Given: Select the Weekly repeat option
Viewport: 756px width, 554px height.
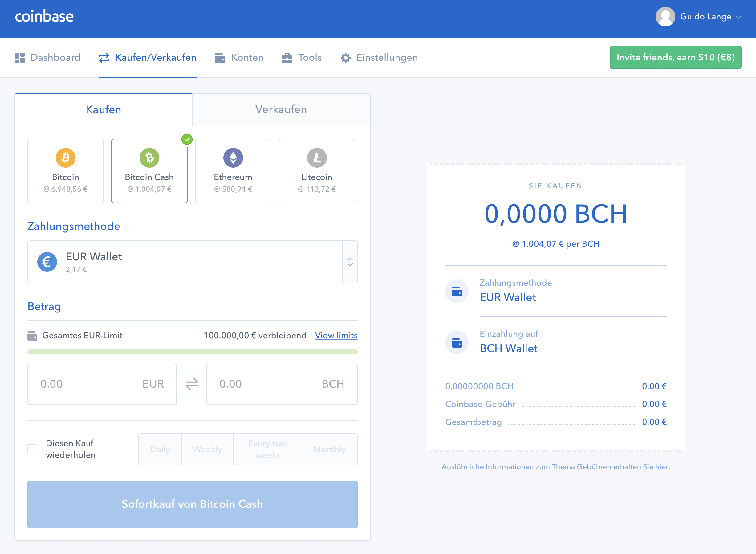Looking at the screenshot, I should pos(208,449).
